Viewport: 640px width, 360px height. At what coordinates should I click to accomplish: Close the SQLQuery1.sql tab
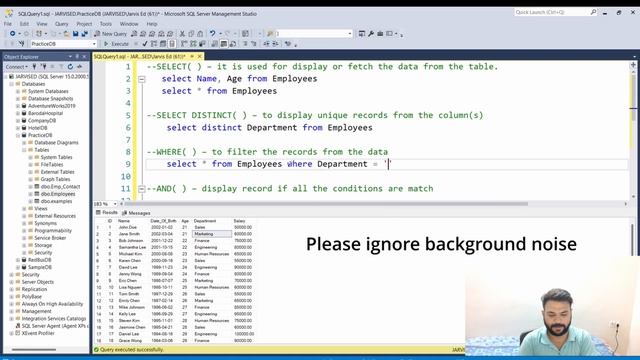200,56
